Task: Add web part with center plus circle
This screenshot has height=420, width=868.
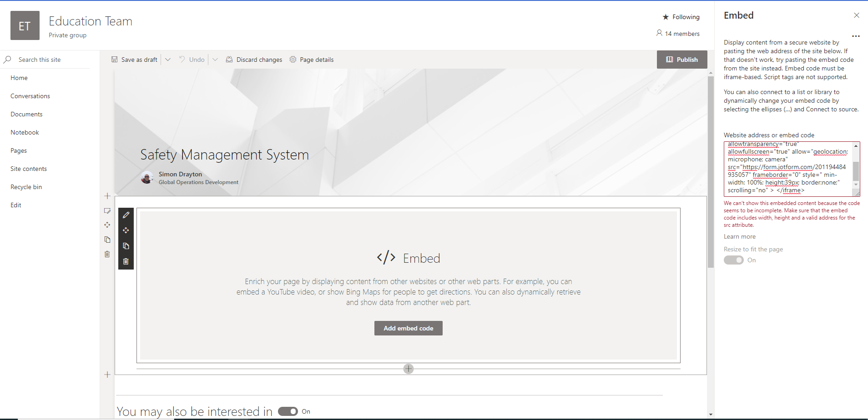Action: tap(409, 369)
